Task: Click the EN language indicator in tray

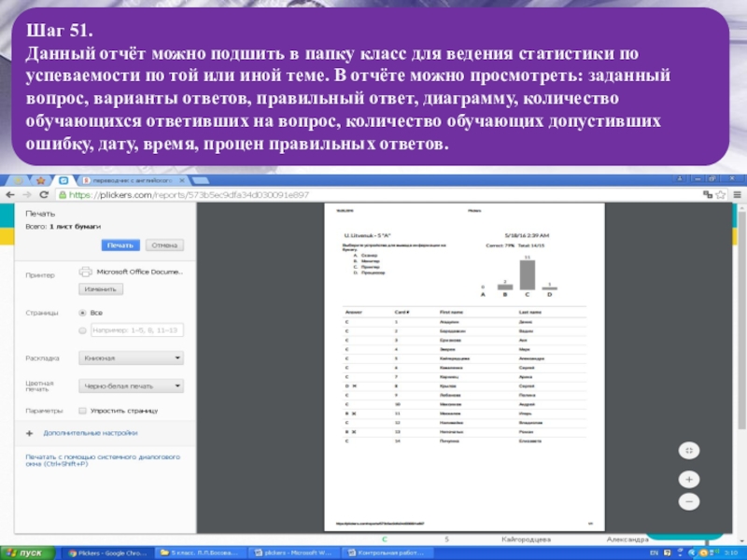Action: click(654, 553)
